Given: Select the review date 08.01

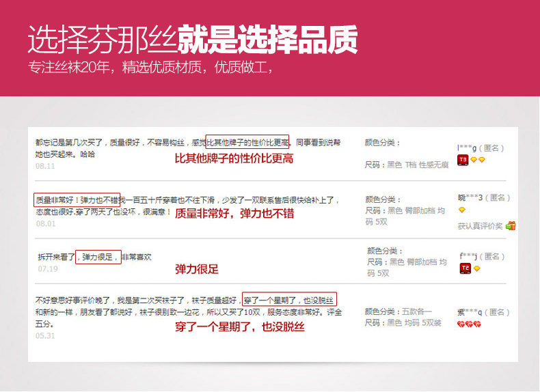Looking at the screenshot, I should tap(46, 224).
